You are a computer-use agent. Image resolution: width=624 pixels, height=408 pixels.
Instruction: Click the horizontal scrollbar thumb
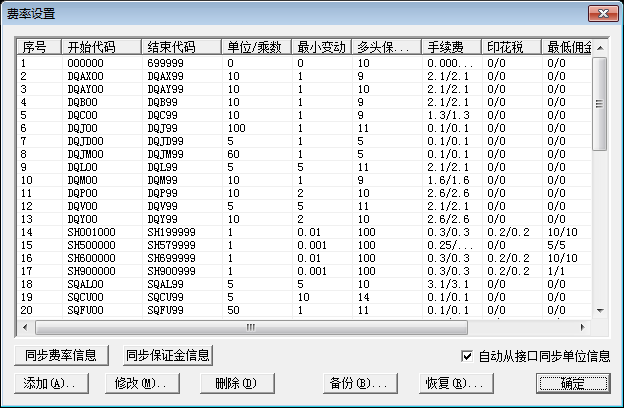tap(251, 328)
